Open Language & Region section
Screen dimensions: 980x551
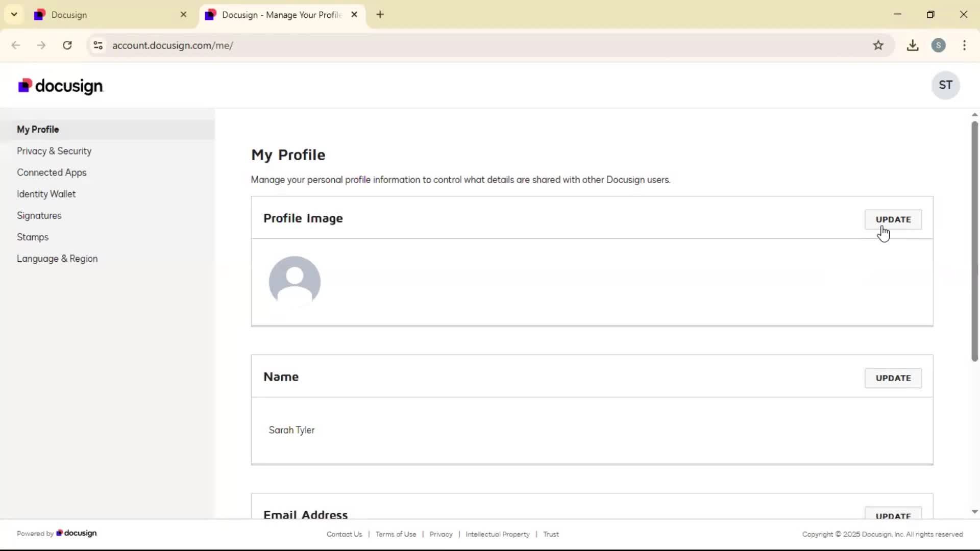point(57,259)
